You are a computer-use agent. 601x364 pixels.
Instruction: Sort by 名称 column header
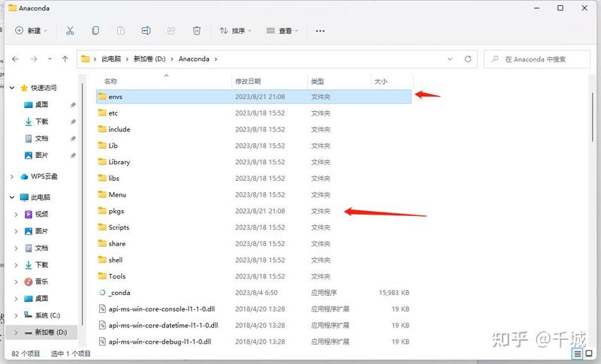(110, 81)
